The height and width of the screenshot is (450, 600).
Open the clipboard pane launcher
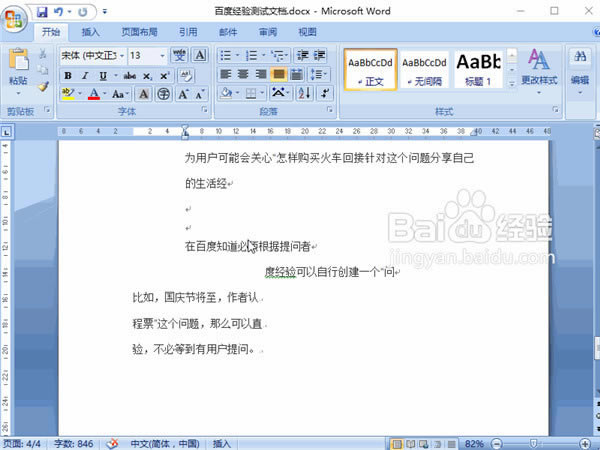[47, 110]
